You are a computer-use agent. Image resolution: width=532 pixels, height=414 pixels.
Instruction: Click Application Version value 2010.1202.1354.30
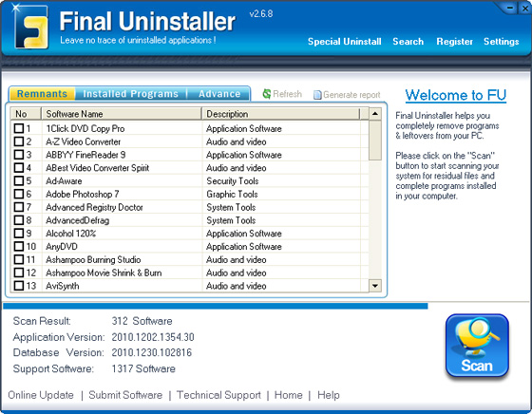(153, 337)
